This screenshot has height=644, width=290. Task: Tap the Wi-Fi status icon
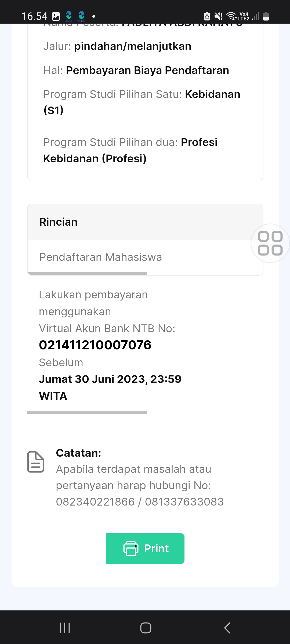coord(231,16)
